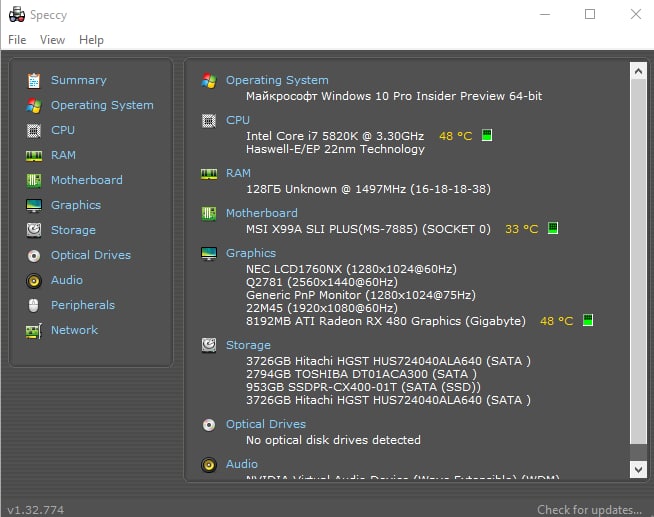The image size is (654, 517).
Task: Click the Operating System heading link in main panel
Action: click(277, 80)
